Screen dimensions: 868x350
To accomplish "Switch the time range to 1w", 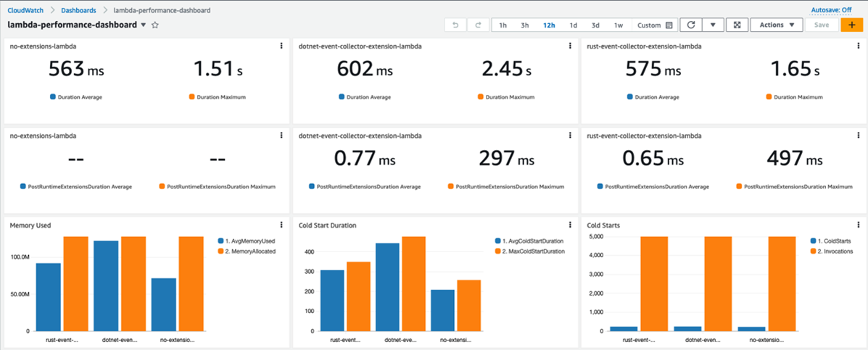I will coord(619,25).
